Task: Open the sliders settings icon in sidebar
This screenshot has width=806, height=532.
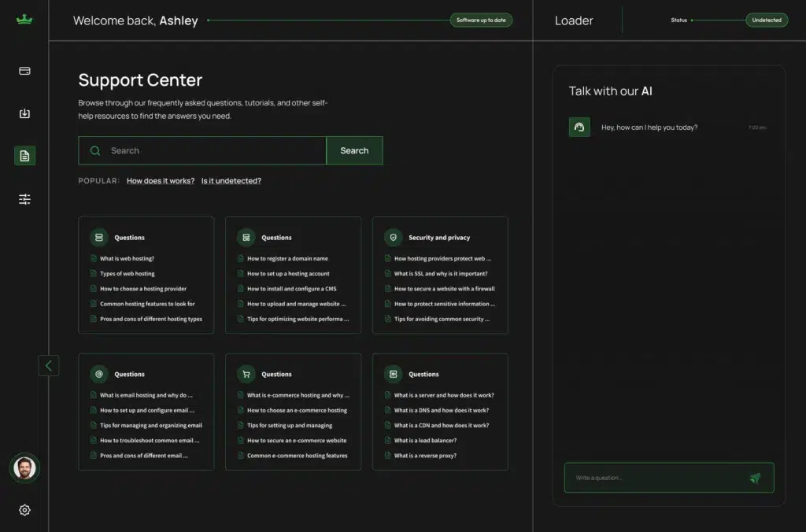Action: [x=24, y=199]
